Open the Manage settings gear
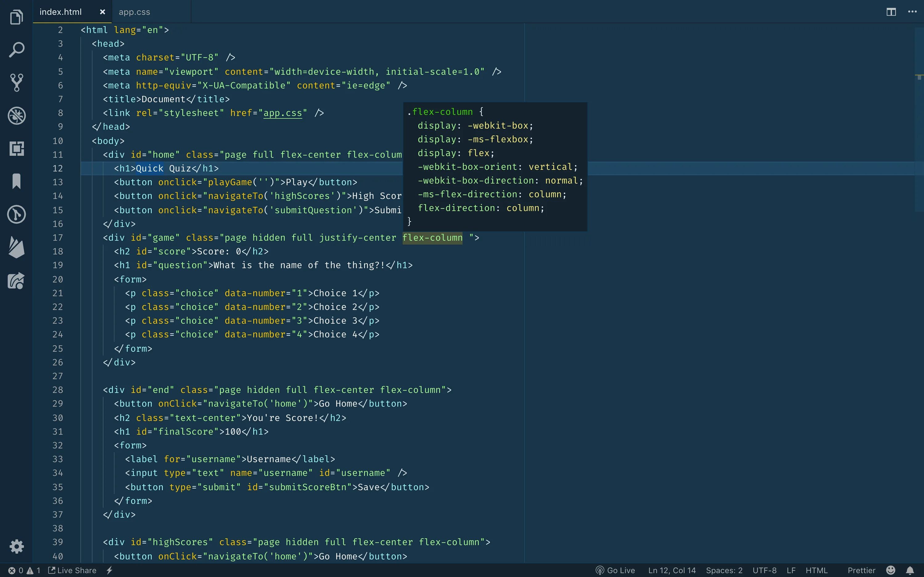 point(16,547)
